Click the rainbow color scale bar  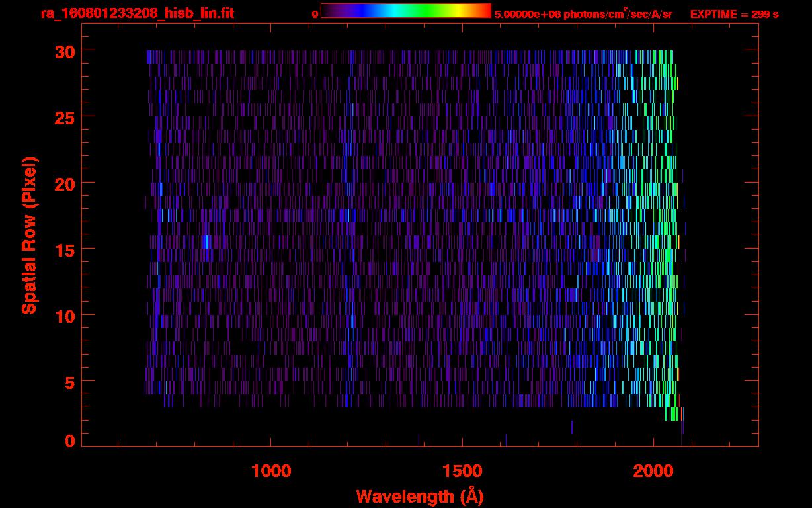tap(406, 11)
